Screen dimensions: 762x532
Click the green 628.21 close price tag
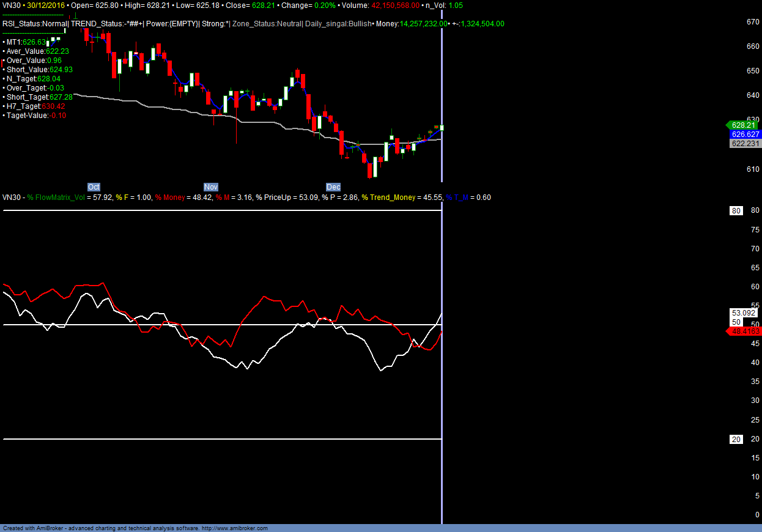pos(744,125)
